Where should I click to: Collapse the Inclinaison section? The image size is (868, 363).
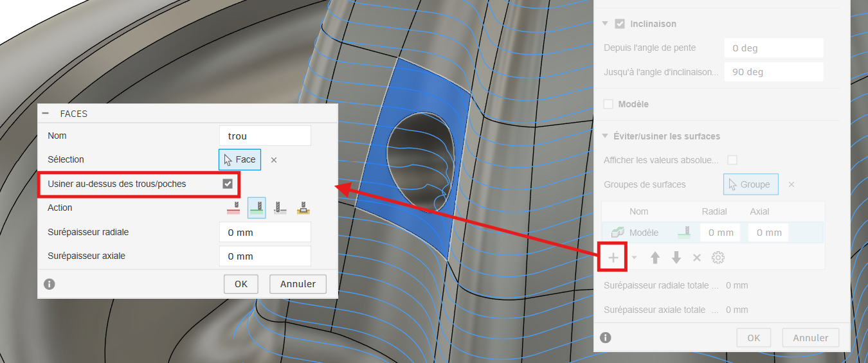pos(605,24)
